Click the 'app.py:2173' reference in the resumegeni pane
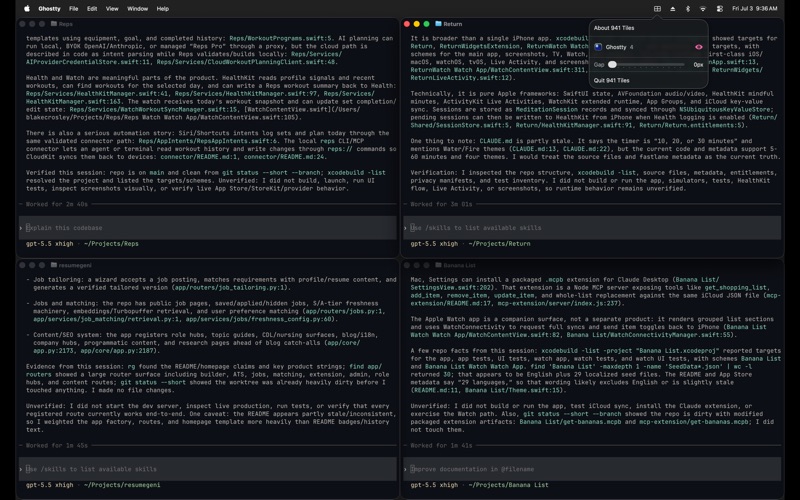Image resolution: width=800 pixels, height=500 pixels. pos(53,351)
